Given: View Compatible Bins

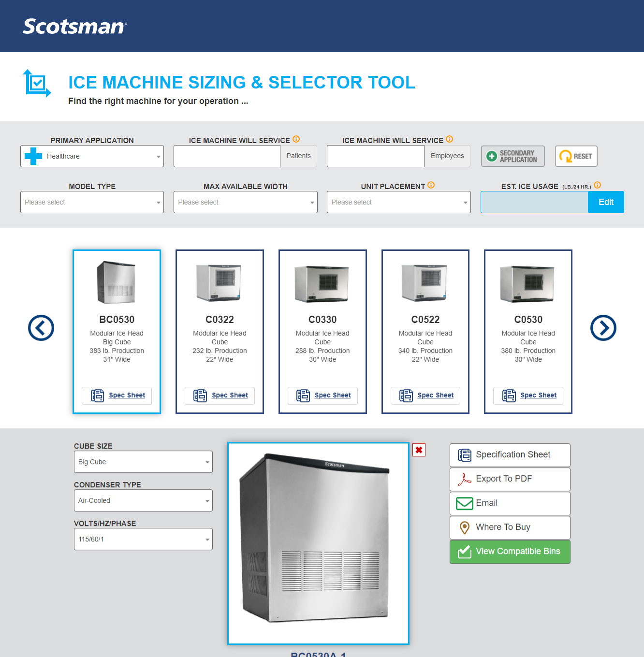Looking at the screenshot, I should tap(510, 552).
